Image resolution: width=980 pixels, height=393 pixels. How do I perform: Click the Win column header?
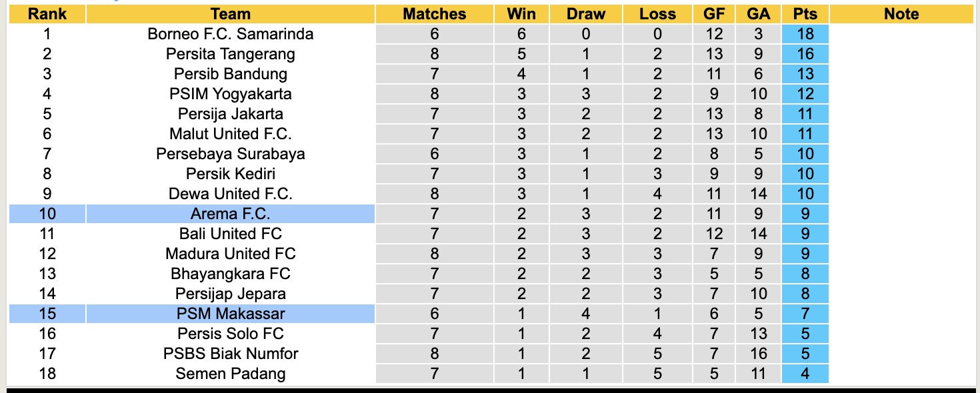521,14
